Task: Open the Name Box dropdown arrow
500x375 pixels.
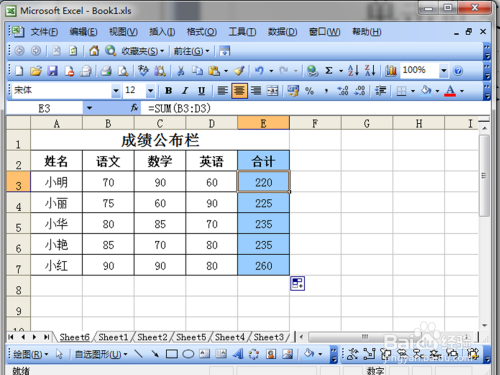Action: click(x=89, y=108)
